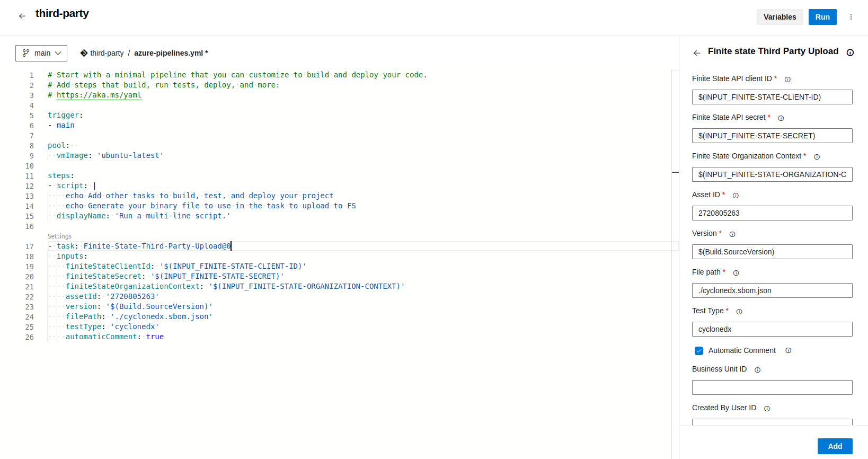Click the task Finite-State-Third-Party-Upload@0 line
The image size is (868, 459).
[x=139, y=246]
